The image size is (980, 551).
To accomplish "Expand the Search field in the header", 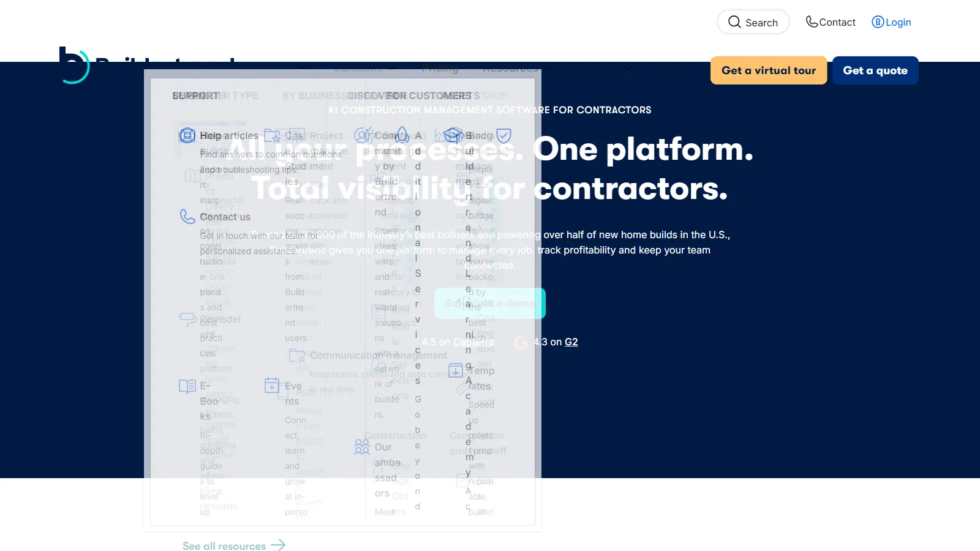I will point(753,22).
